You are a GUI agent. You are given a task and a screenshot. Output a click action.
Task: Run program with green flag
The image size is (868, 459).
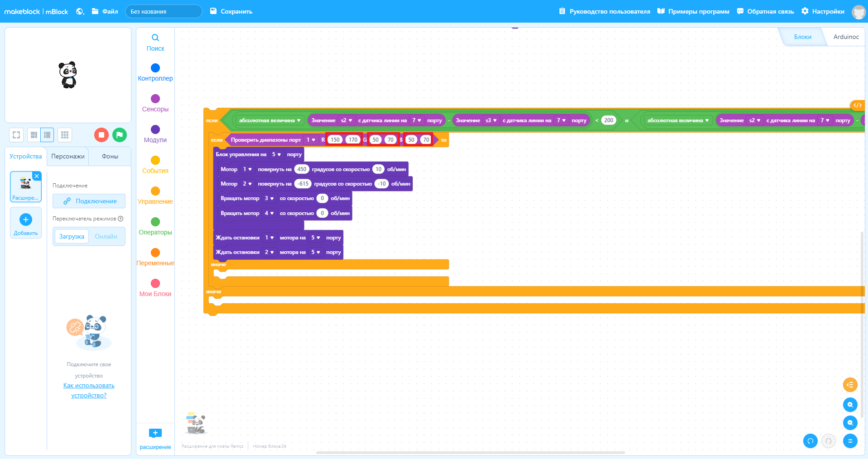point(120,135)
